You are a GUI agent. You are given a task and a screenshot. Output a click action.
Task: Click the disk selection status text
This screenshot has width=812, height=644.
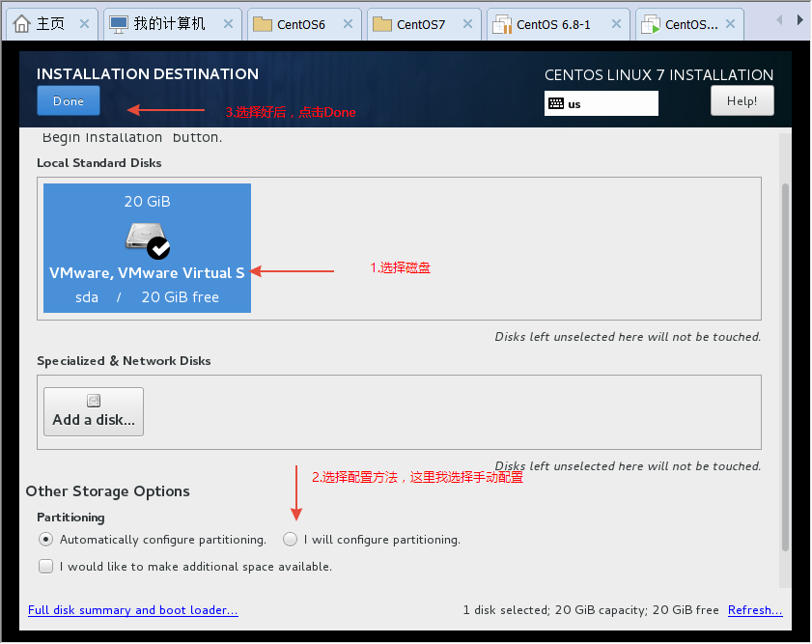point(591,610)
